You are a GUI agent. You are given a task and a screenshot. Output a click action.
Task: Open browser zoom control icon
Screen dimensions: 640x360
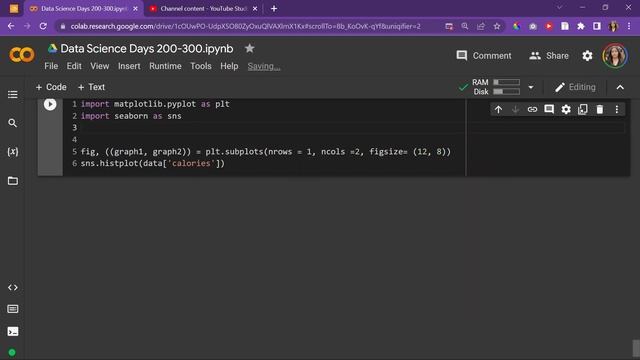coord(464,26)
